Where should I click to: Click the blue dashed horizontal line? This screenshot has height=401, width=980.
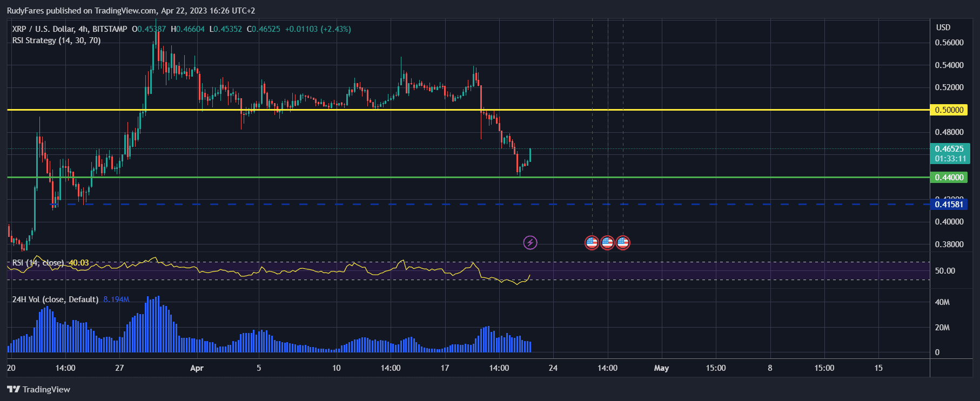324,205
